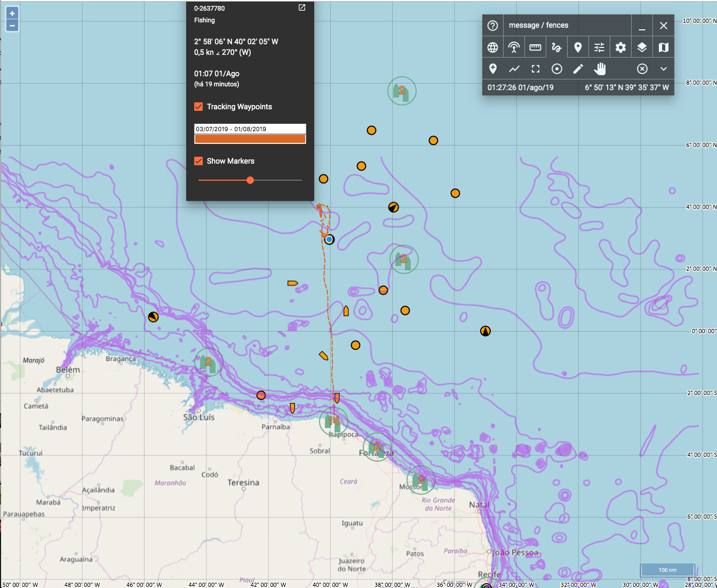Open vessel details in external window icon
The image size is (717, 588).
[x=302, y=7]
